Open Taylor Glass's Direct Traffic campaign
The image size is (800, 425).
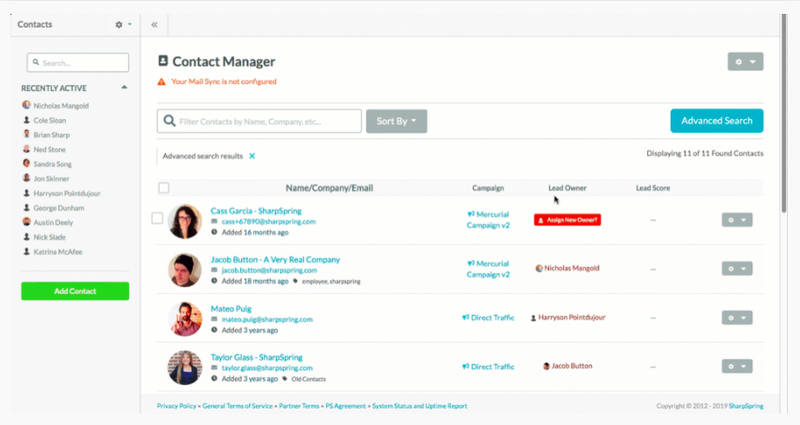point(488,366)
